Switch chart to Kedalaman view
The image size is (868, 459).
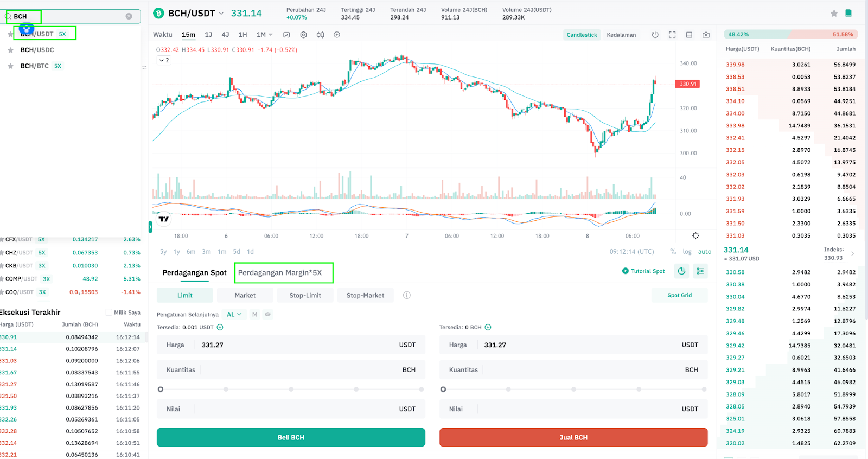click(x=621, y=35)
